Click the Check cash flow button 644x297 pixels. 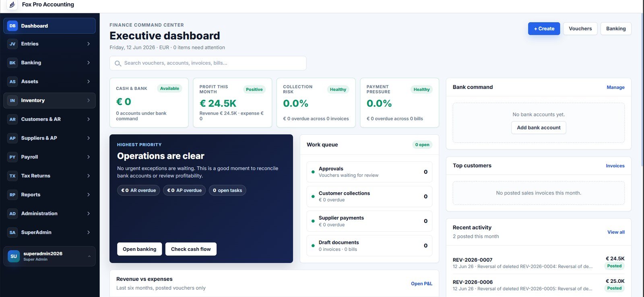click(191, 249)
